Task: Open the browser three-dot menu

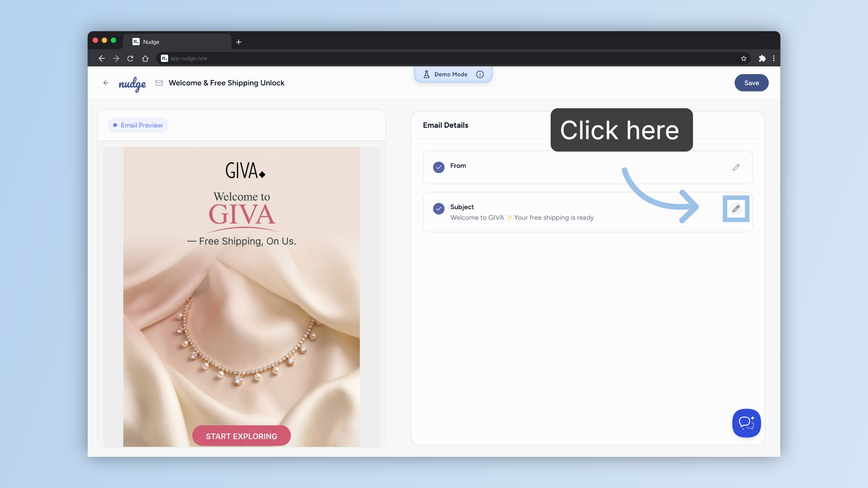Action: click(774, 58)
